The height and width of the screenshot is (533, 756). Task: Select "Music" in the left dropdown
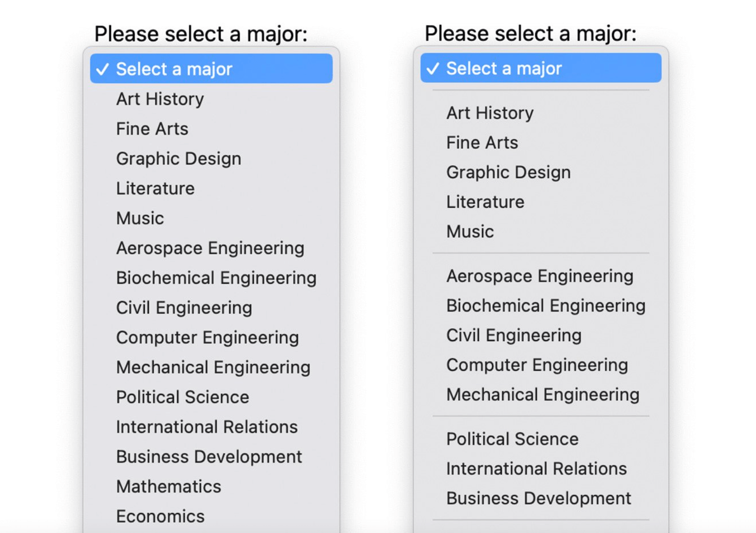tap(139, 218)
